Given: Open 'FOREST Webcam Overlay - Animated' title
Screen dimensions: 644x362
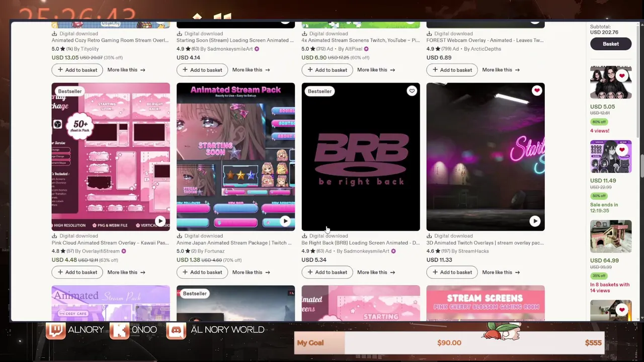Looking at the screenshot, I should tap(485, 40).
